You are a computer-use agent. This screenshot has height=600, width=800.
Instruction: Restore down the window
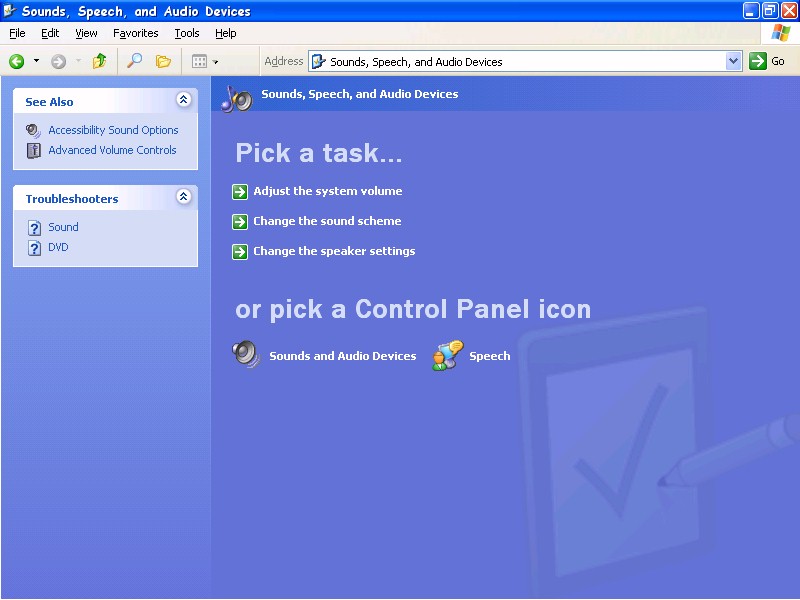pyautogui.click(x=769, y=11)
